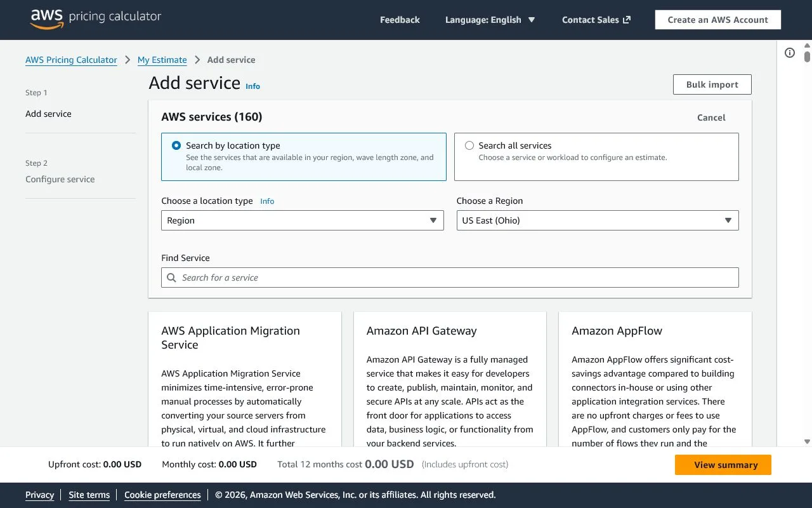
Task: Click the magnifier icon in Find Service
Action: pyautogui.click(x=171, y=277)
